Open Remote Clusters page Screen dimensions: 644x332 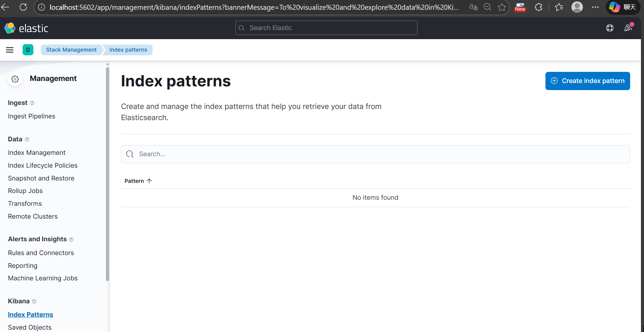pos(33,217)
